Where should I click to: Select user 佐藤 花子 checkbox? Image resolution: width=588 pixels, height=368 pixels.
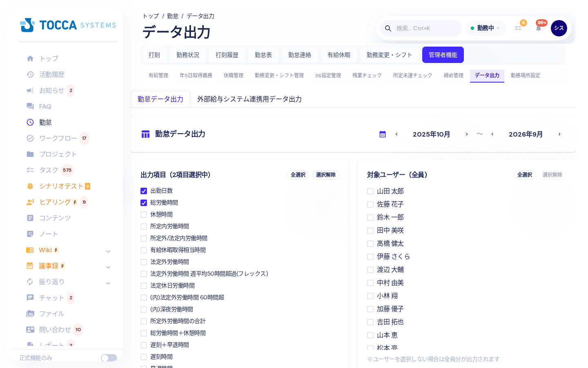[x=370, y=204]
